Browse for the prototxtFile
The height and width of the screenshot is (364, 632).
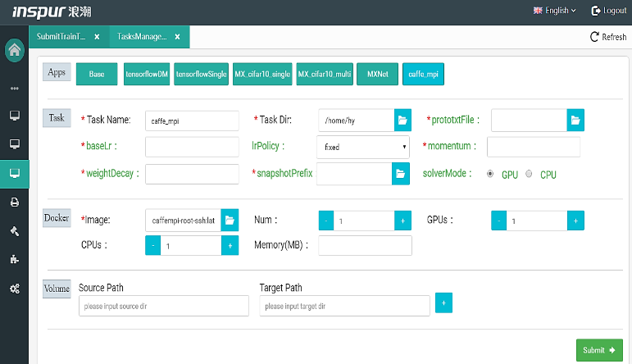point(576,120)
